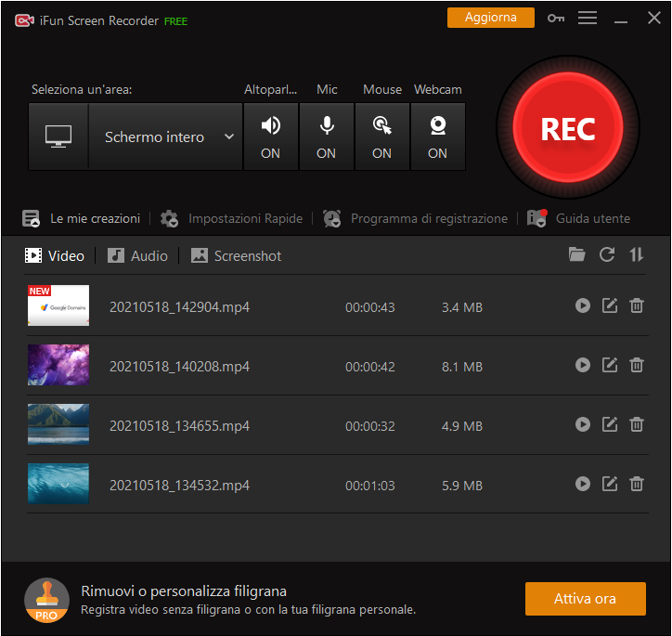The height and width of the screenshot is (636, 672).
Task: Click the refresh list icon
Action: (607, 254)
